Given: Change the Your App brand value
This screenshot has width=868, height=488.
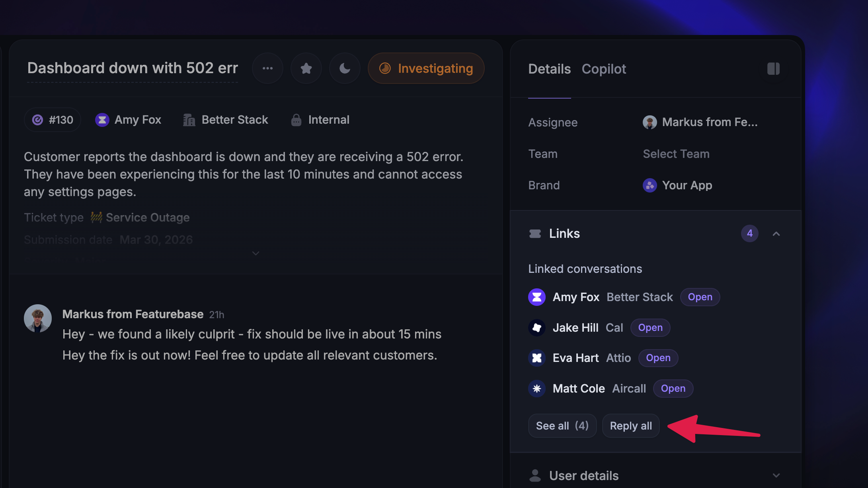Looking at the screenshot, I should pyautogui.click(x=677, y=185).
